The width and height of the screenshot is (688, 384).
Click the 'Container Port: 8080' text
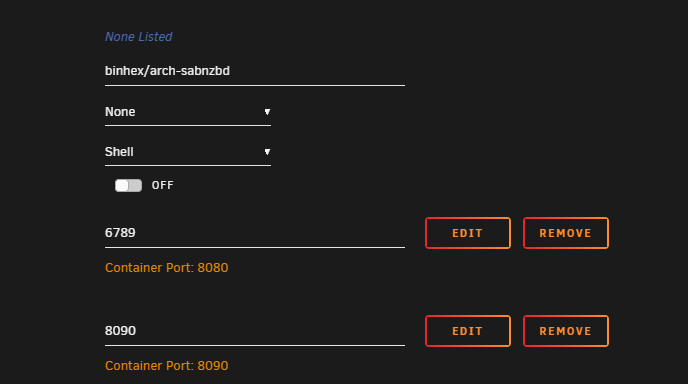tap(166, 268)
